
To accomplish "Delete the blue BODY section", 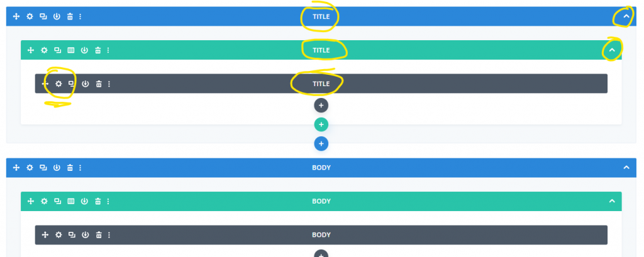I will click(x=70, y=168).
